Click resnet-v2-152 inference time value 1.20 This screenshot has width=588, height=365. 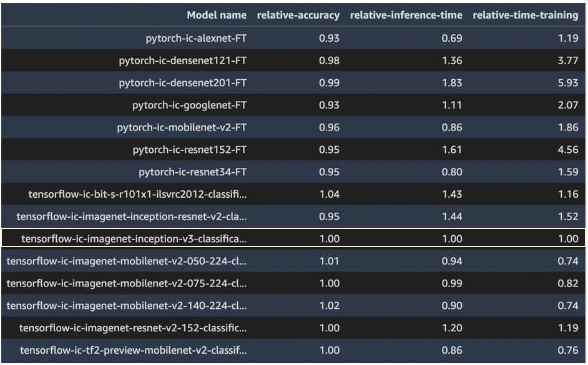(452, 328)
